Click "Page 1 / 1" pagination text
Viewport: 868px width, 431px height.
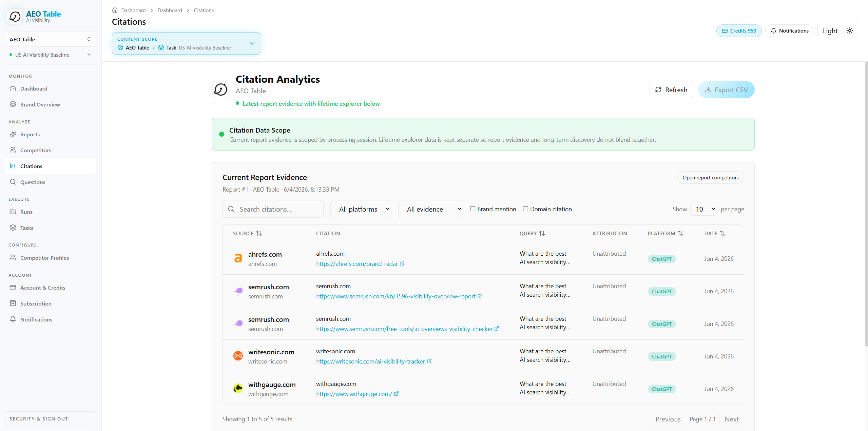pyautogui.click(x=702, y=419)
